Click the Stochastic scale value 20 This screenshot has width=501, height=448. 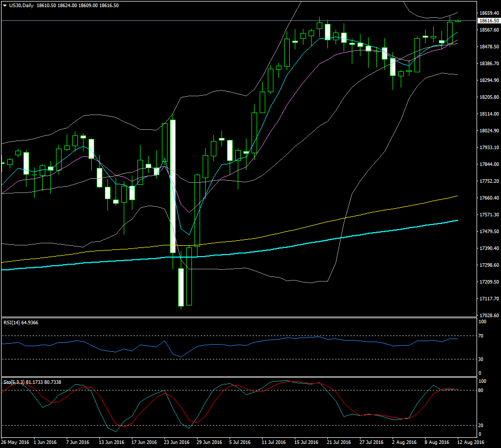[x=481, y=426]
